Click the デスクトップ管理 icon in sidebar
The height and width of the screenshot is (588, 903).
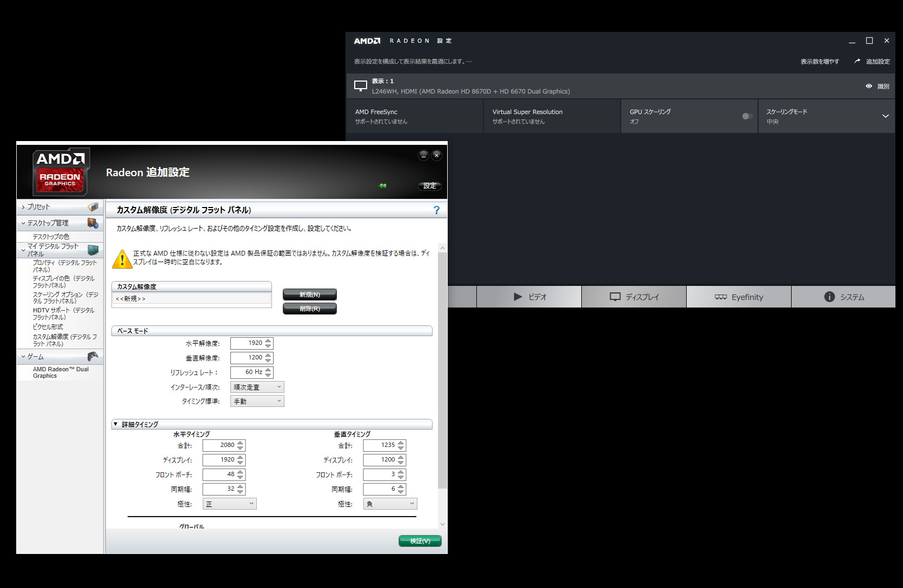tap(93, 223)
